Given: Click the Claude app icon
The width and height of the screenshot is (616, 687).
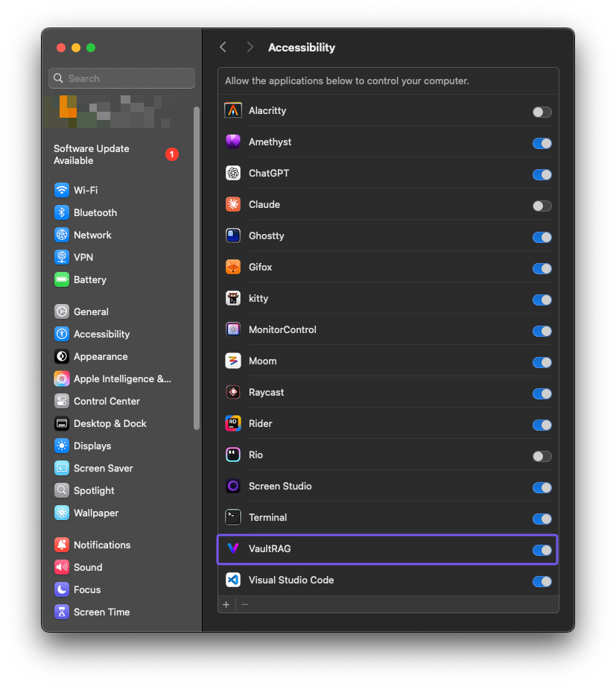Looking at the screenshot, I should (x=233, y=204).
